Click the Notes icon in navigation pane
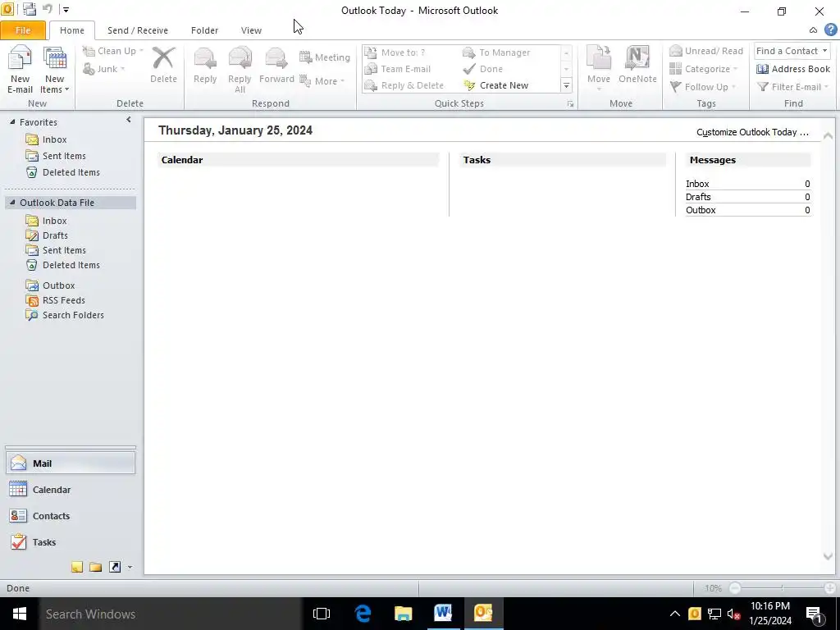 77,567
